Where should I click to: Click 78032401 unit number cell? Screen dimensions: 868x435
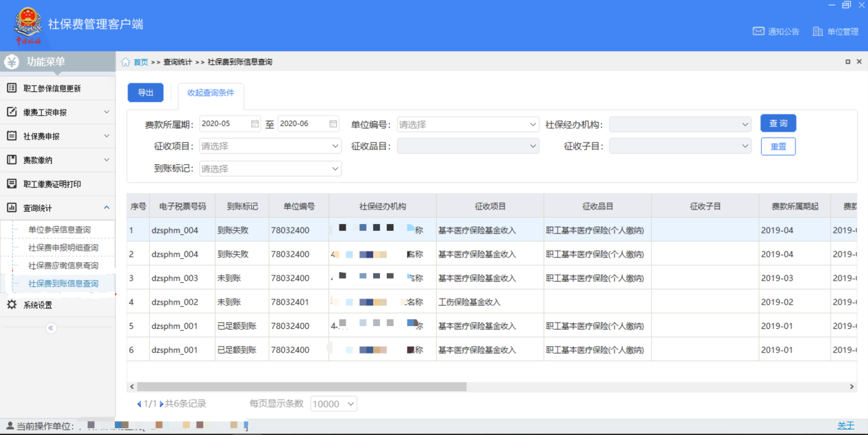[299, 302]
